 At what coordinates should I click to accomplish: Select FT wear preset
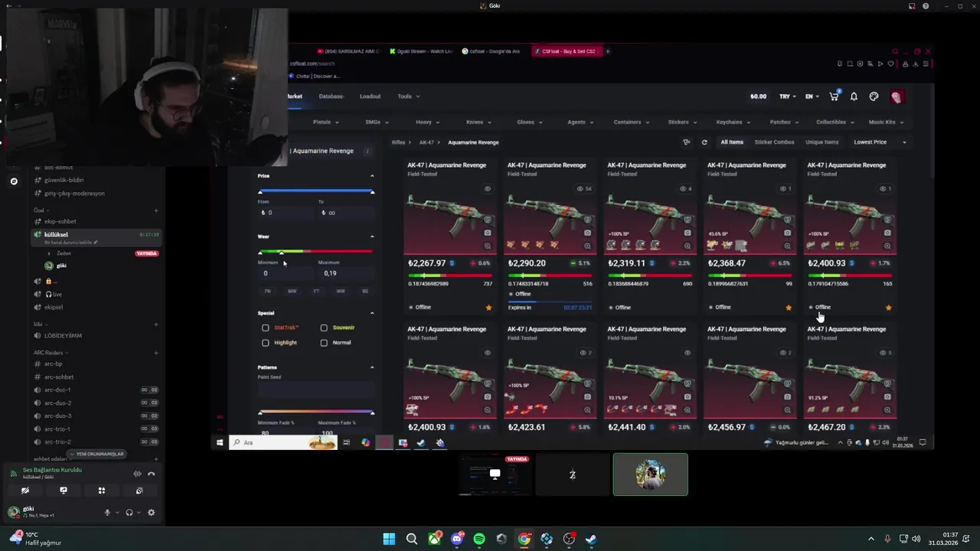[x=316, y=291]
